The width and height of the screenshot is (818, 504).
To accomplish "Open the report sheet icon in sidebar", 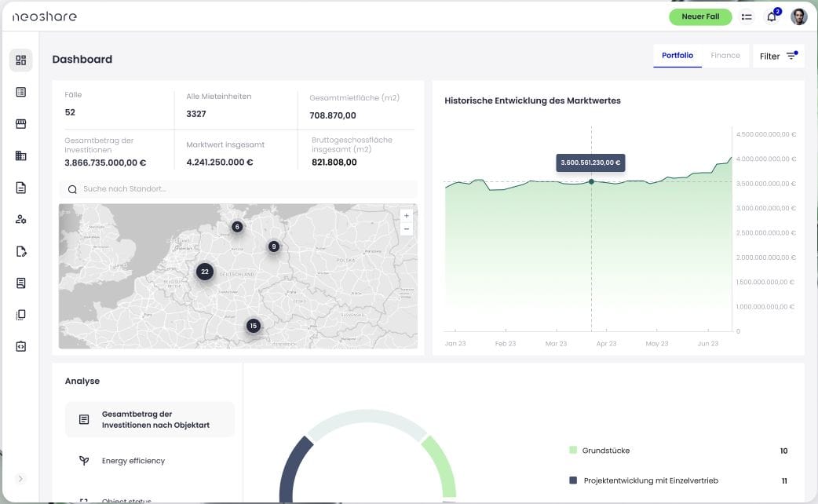I will [x=21, y=283].
